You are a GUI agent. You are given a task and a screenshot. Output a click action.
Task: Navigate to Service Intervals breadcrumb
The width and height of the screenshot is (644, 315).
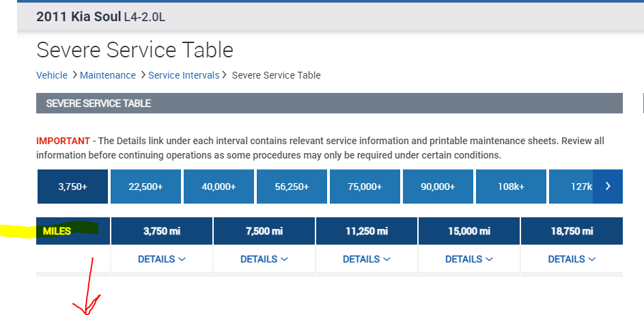(184, 75)
